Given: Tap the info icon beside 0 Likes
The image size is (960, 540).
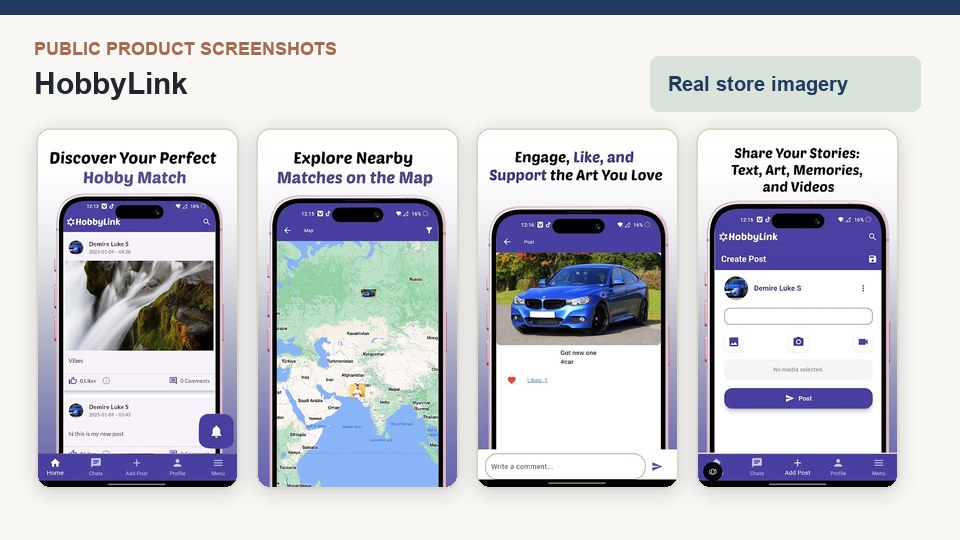Looking at the screenshot, I should point(106,381).
